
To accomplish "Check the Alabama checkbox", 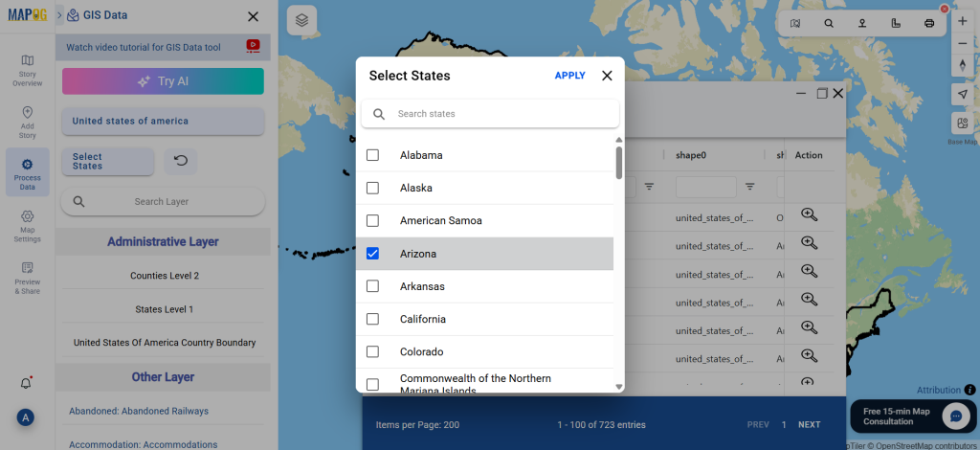I will pos(372,155).
